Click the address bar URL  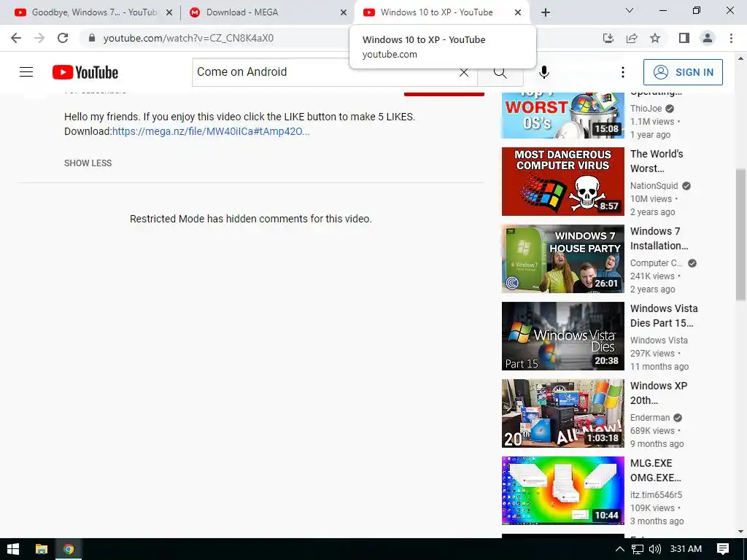(188, 38)
